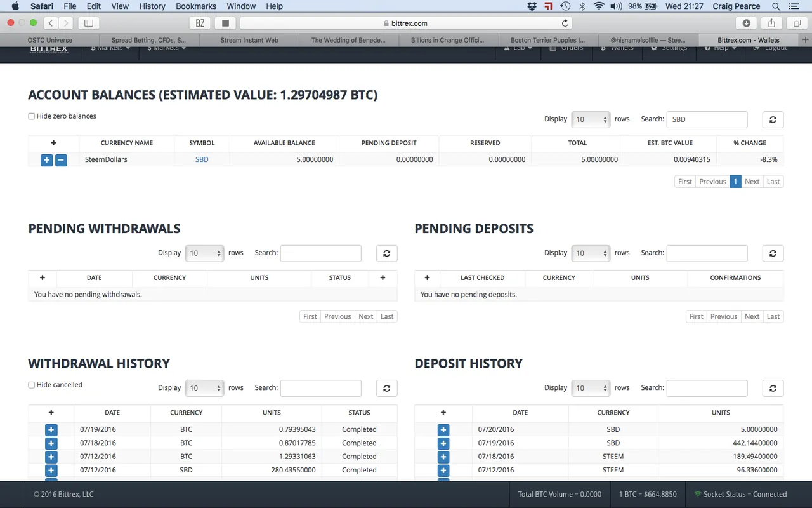
Task: Open pending withdrawals rows display dropdown
Action: coord(204,253)
